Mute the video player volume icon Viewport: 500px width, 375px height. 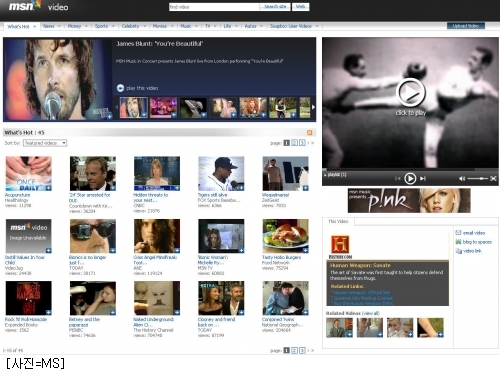click(462, 179)
